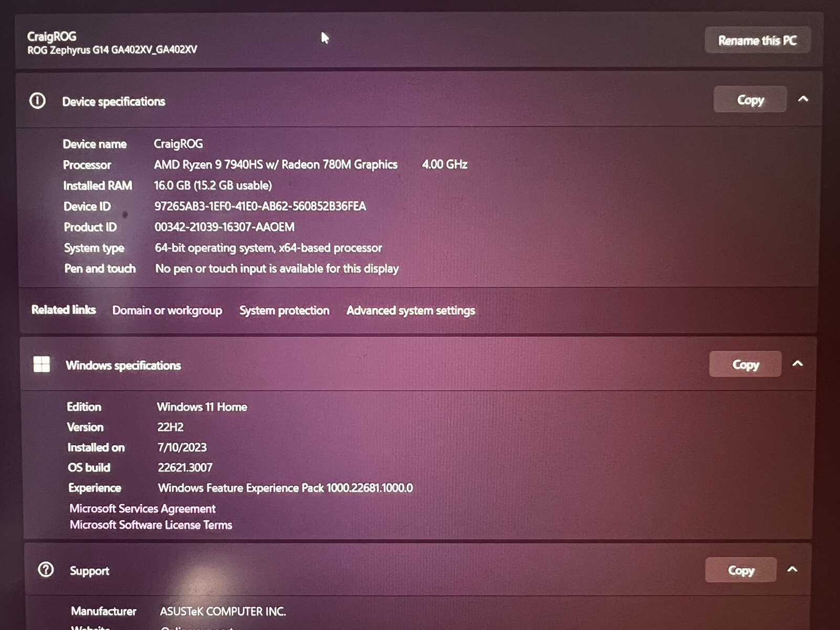840x630 pixels.
Task: Select the Product ID value 00342-21039-16307-AAOEM
Action: [x=224, y=227]
